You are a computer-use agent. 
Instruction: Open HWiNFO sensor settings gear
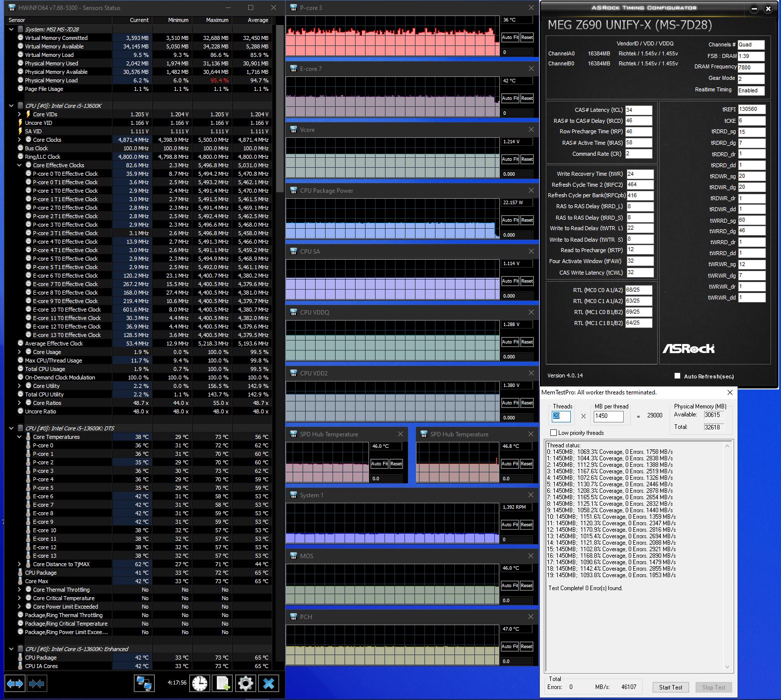pos(245,683)
